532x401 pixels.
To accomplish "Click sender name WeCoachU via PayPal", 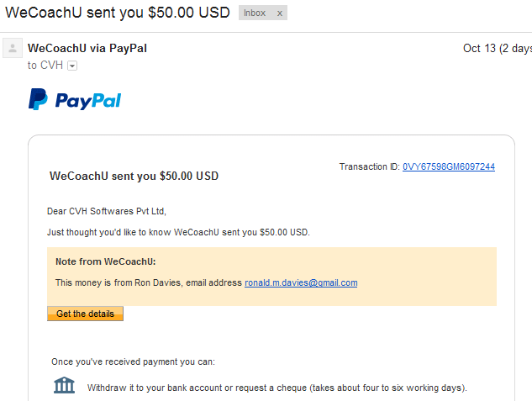I will 87,48.
